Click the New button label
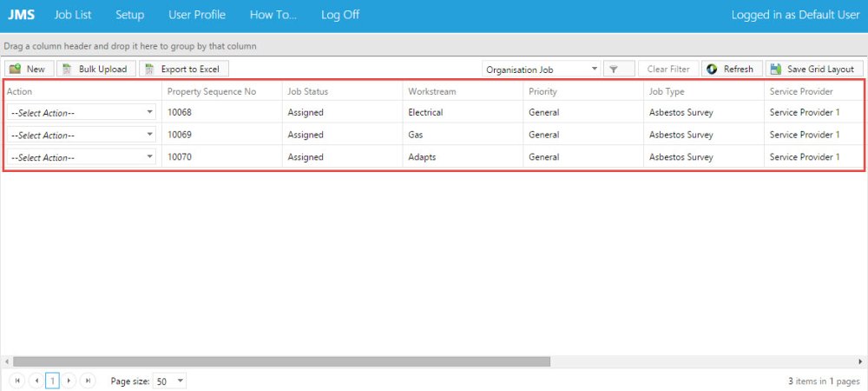The height and width of the screenshot is (391, 868). pos(36,70)
